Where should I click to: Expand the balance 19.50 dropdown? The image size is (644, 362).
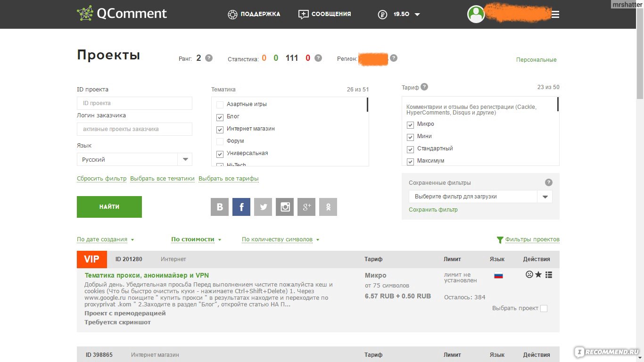click(417, 15)
